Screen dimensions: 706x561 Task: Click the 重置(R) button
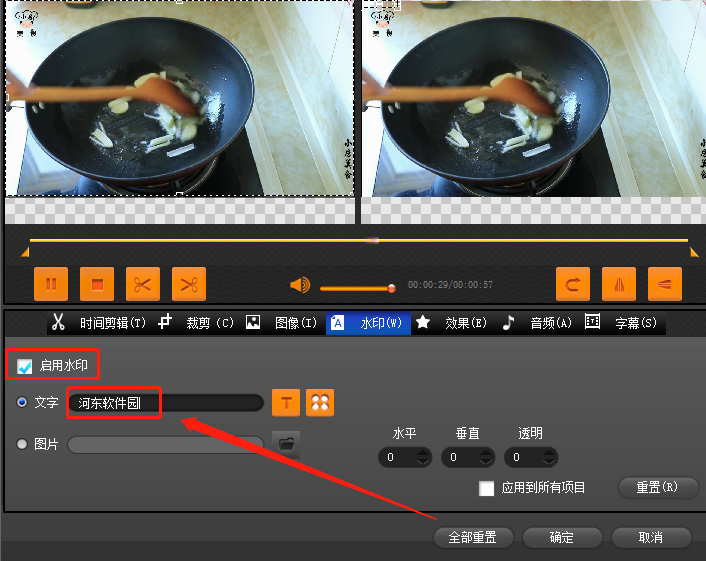(x=657, y=487)
